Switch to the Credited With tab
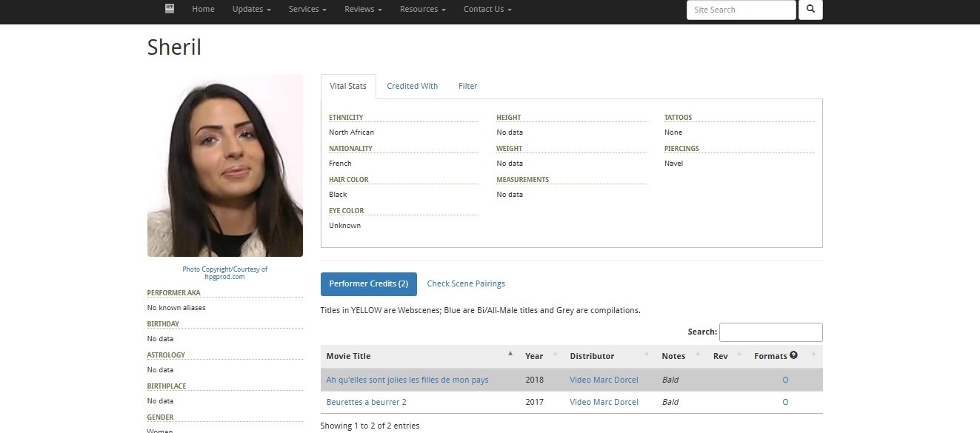The height and width of the screenshot is (433, 980). 412,86
